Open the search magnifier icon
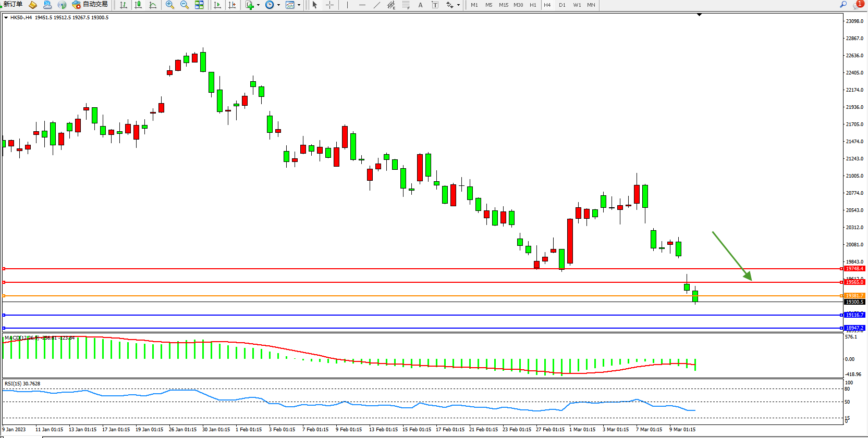 click(843, 5)
